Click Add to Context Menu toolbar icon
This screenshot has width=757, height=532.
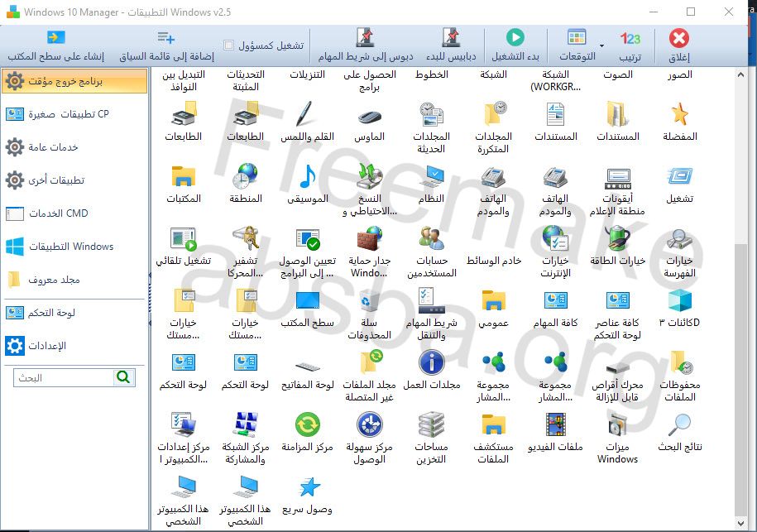click(166, 37)
